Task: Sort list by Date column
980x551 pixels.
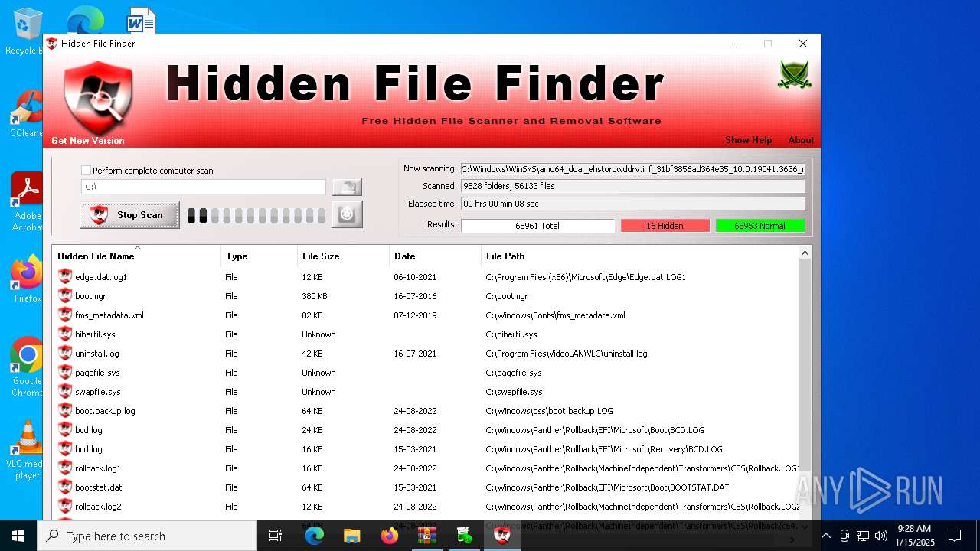Action: 435,256
